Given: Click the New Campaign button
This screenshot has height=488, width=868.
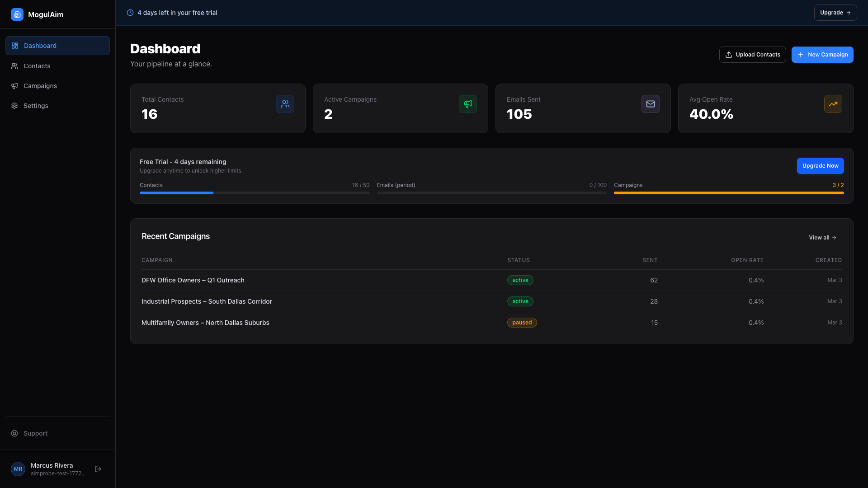Looking at the screenshot, I should point(822,54).
